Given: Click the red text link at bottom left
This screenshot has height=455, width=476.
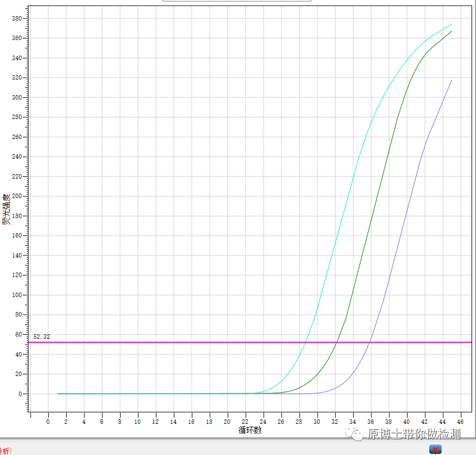Looking at the screenshot, I should (x=6, y=450).
